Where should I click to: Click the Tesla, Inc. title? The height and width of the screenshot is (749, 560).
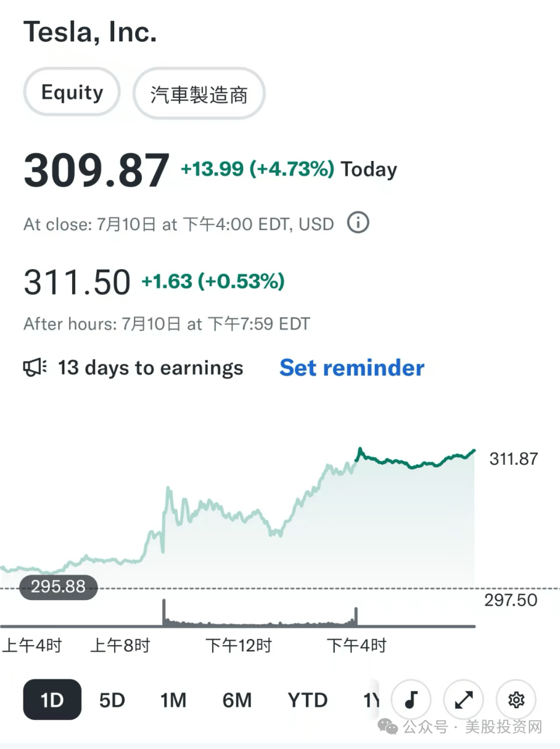pyautogui.click(x=90, y=31)
